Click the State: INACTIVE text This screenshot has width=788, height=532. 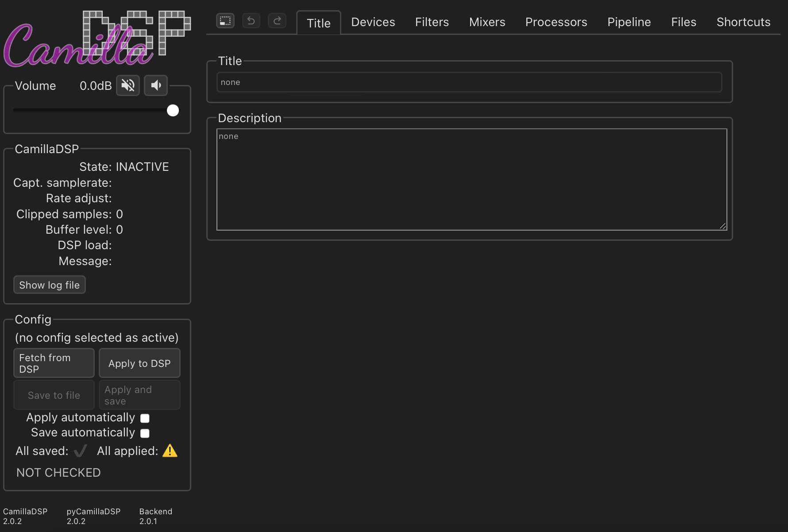click(124, 167)
